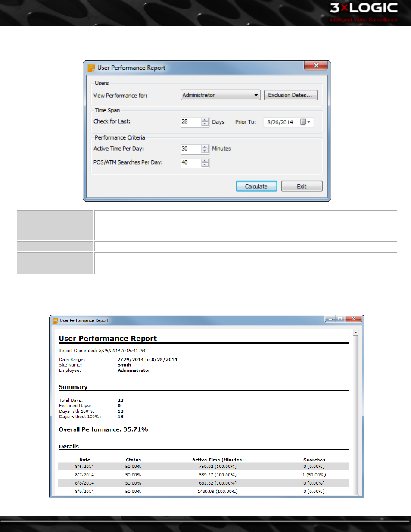
Task: Decrease Active Time Per Day minutes
Action: coord(205,151)
